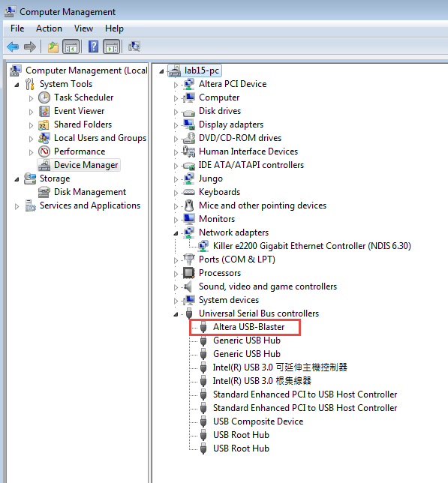This screenshot has height=483, width=448.
Task: Collapse the Network adapters category
Action: coord(176,233)
